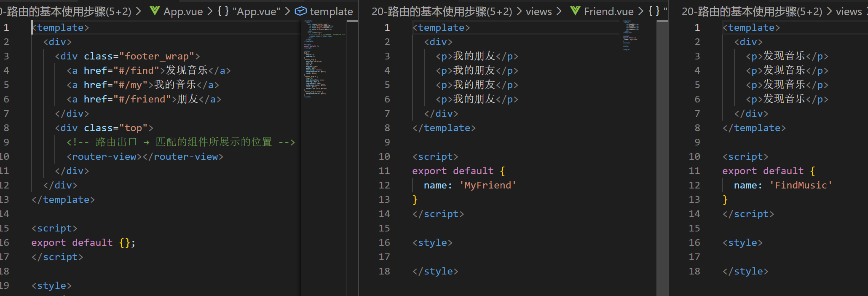Click line number 12 in Friend.vue gutter
The width and height of the screenshot is (868, 296).
[384, 185]
